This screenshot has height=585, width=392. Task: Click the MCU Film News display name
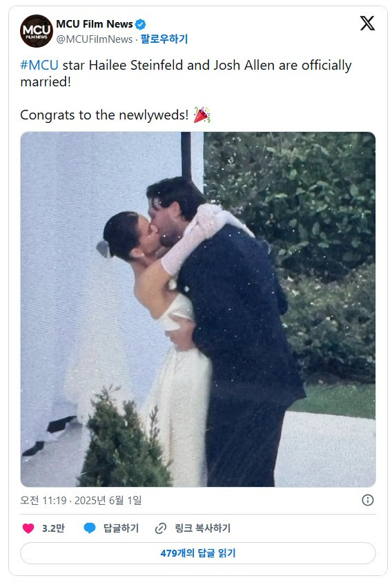(x=95, y=24)
